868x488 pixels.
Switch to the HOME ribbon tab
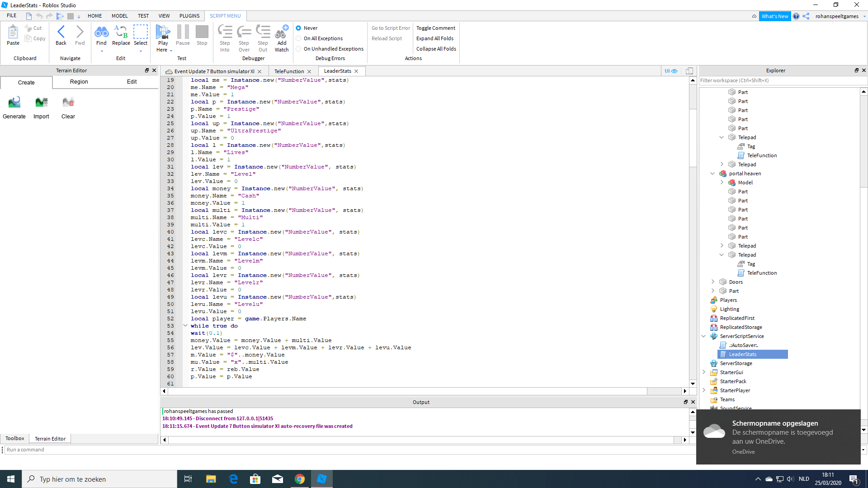click(94, 16)
